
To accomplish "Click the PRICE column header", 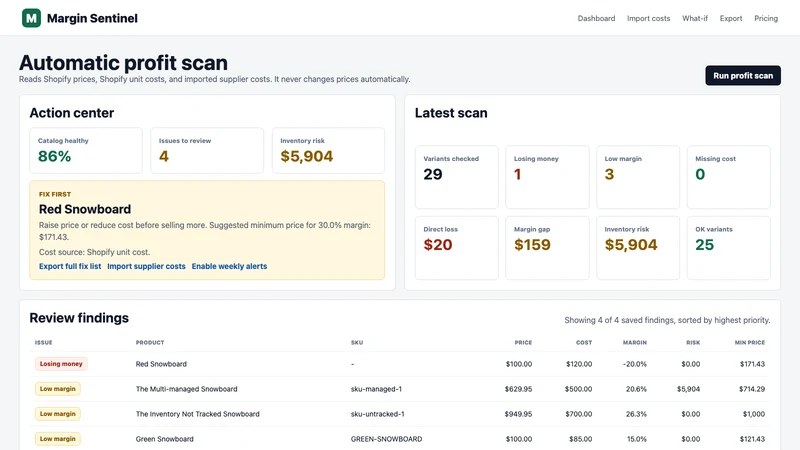I will [523, 342].
